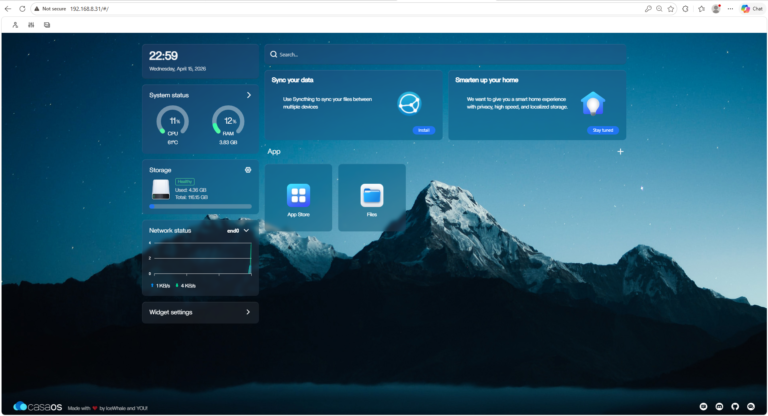The width and height of the screenshot is (768, 416).
Task: Click the storage settings gear icon
Action: 248,170
